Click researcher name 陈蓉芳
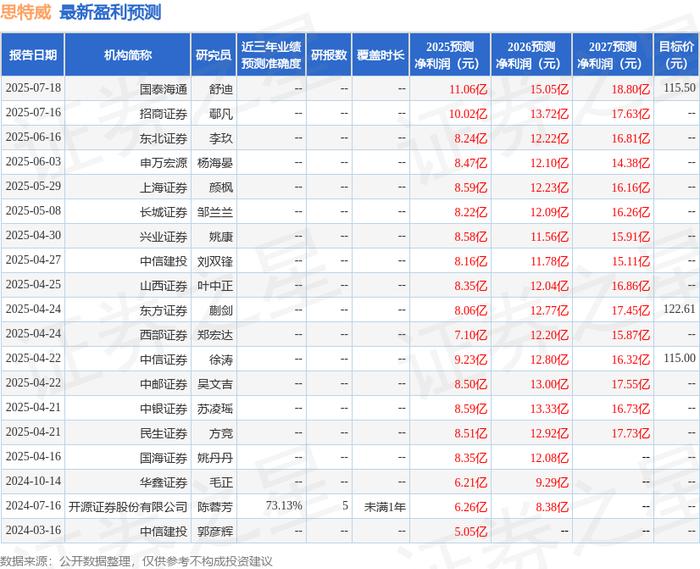The width and height of the screenshot is (700, 569). point(215,507)
